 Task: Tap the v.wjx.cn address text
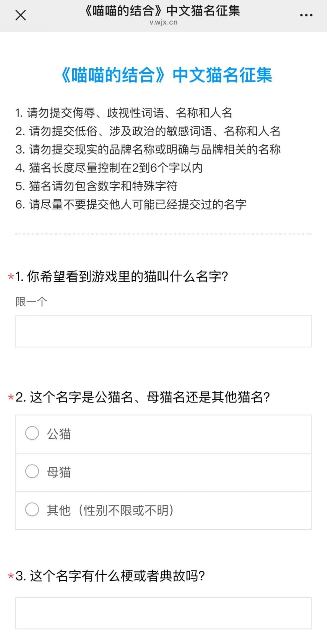click(x=163, y=22)
